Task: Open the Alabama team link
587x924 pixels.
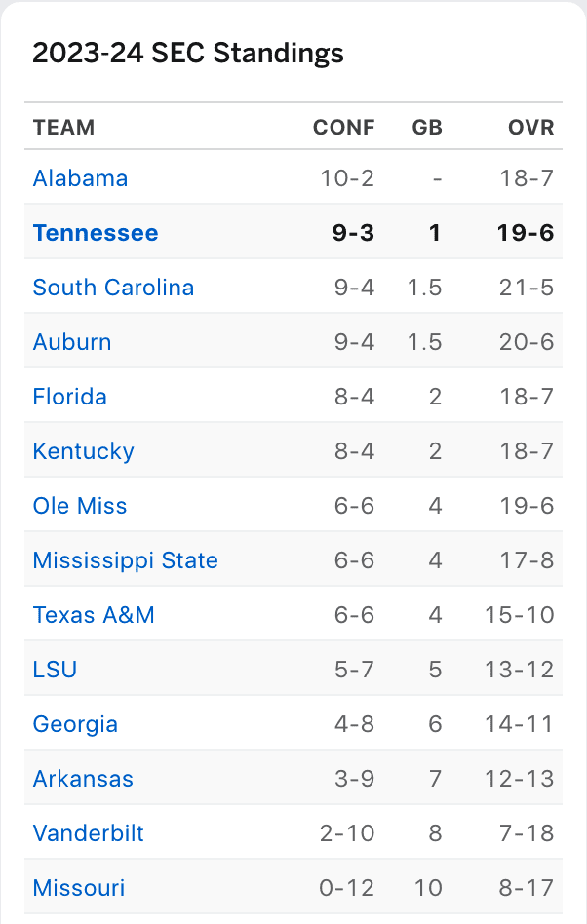Action: [80, 178]
